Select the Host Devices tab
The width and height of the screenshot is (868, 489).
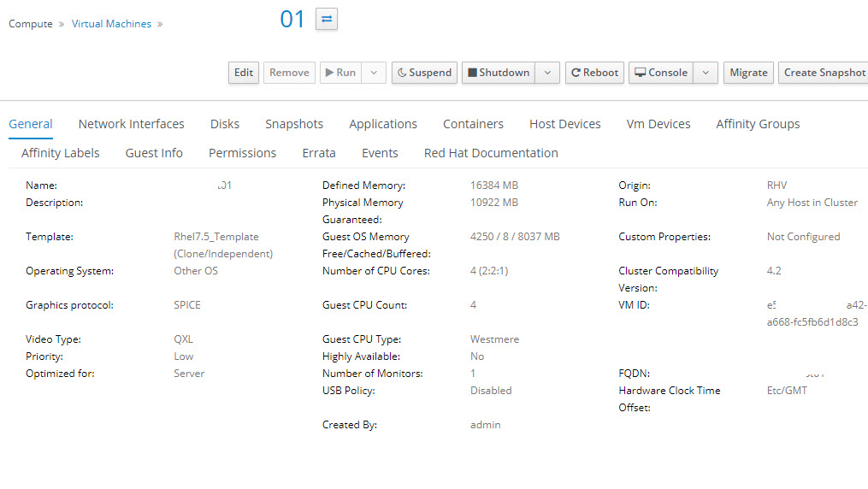pyautogui.click(x=564, y=124)
